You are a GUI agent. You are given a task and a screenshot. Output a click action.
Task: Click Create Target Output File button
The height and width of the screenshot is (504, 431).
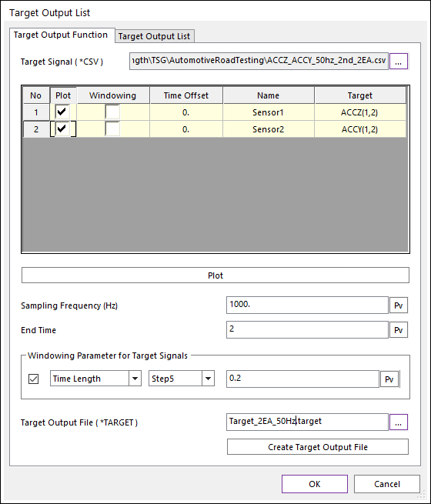318,447
